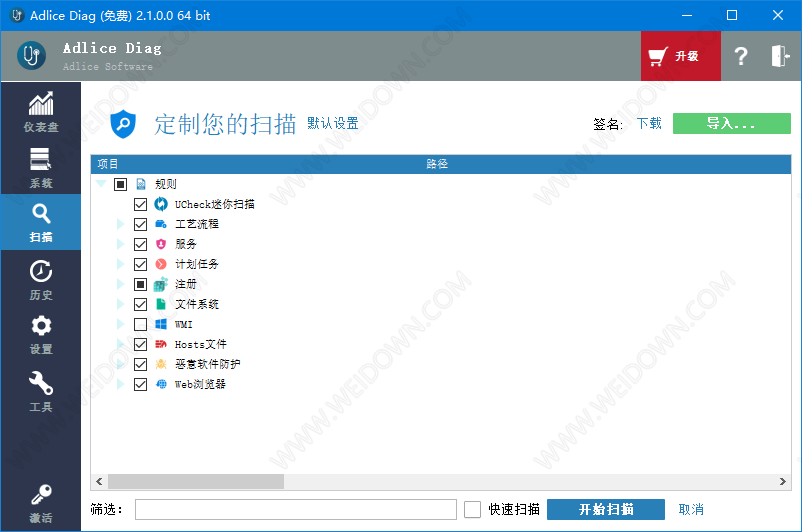Expand the 计划任务 node
Image resolution: width=802 pixels, height=532 pixels.
tap(120, 264)
